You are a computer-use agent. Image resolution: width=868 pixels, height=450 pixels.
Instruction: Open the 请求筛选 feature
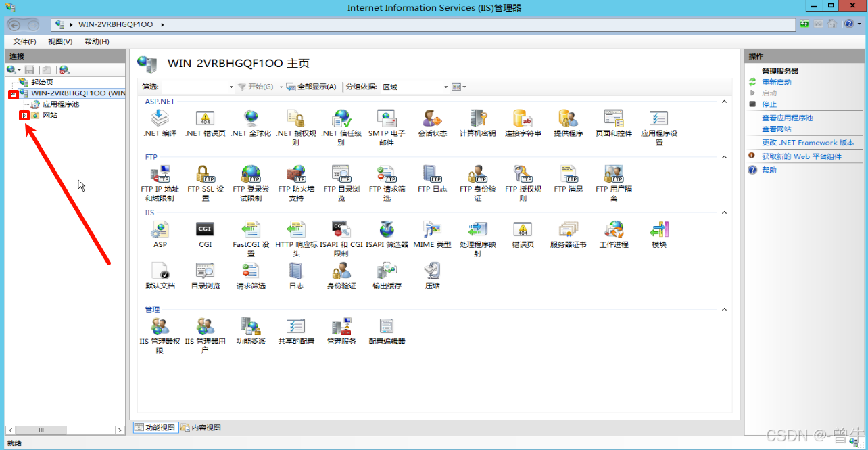(251, 276)
